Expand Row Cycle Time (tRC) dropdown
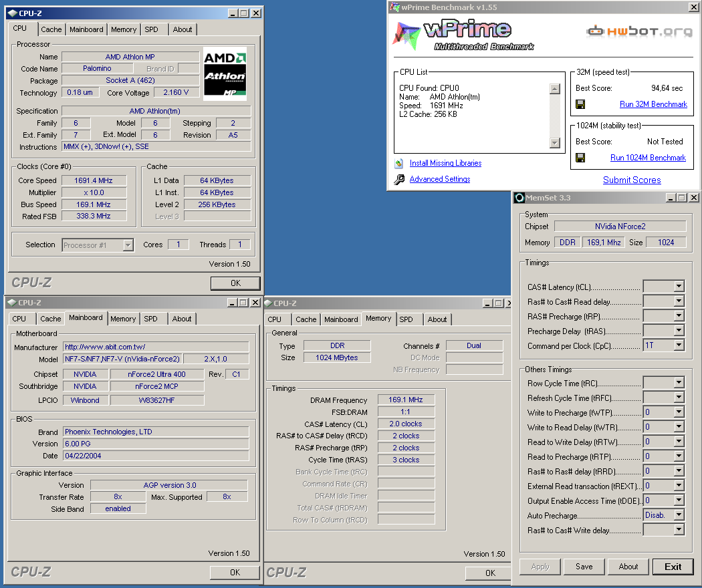Screen dimensions: 702x588 [x=679, y=383]
